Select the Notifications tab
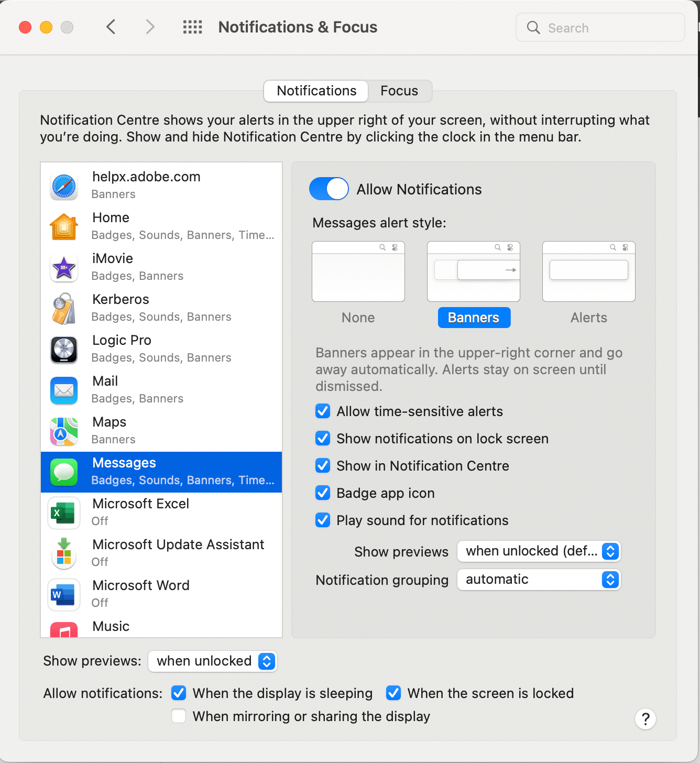Screen dimensions: 700x763 [x=315, y=91]
